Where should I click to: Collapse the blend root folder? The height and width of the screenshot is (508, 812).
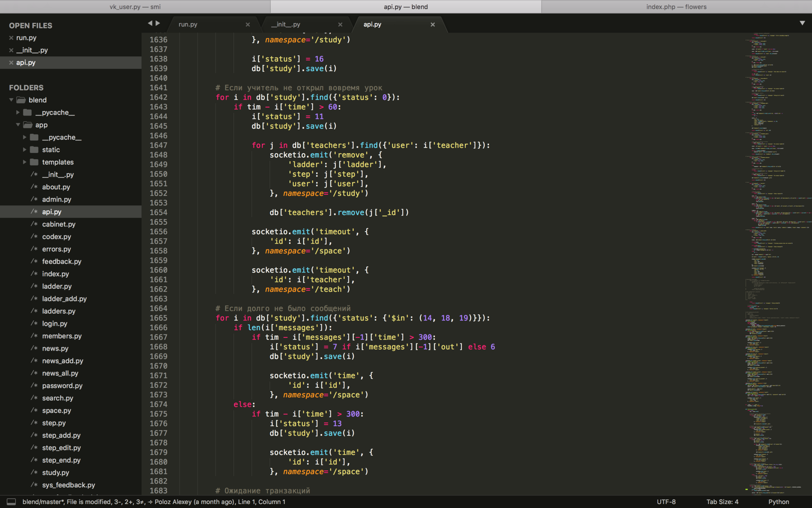pyautogui.click(x=11, y=100)
